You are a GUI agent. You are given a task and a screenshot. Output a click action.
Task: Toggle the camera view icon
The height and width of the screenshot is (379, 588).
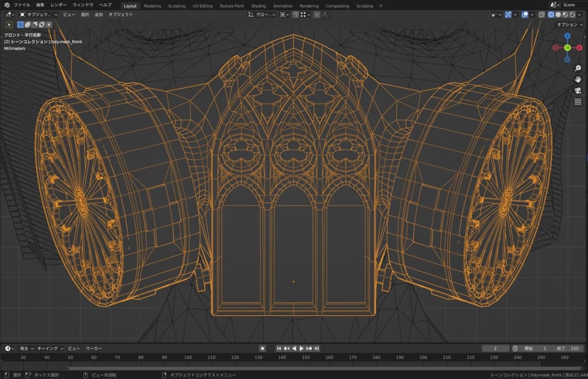578,91
